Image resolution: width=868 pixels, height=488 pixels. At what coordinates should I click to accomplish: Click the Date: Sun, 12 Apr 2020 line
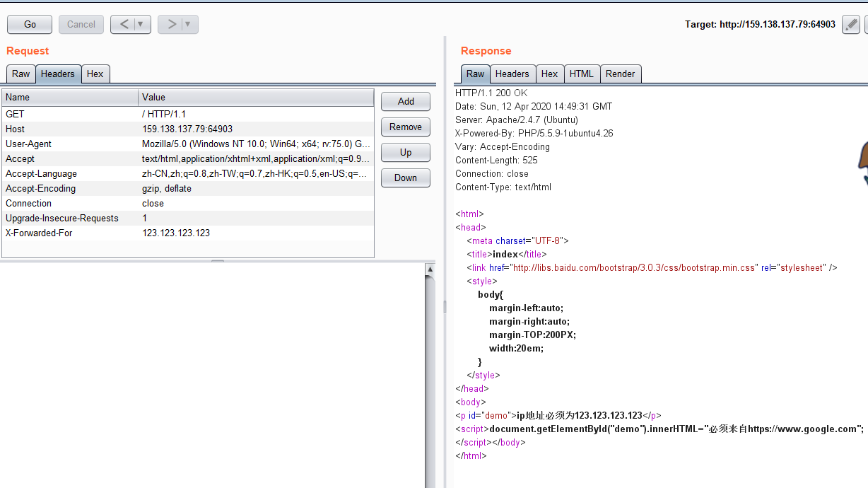[x=534, y=106]
